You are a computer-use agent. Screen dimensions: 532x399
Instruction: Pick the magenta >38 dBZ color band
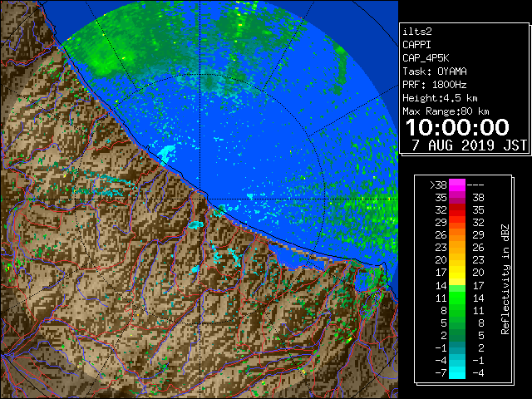(x=457, y=185)
